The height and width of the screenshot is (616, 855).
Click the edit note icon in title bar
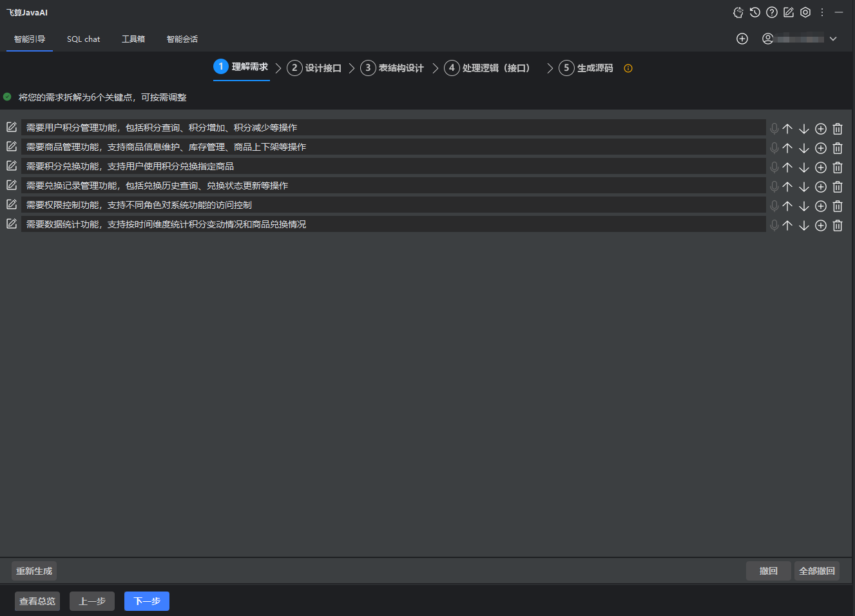coord(789,12)
